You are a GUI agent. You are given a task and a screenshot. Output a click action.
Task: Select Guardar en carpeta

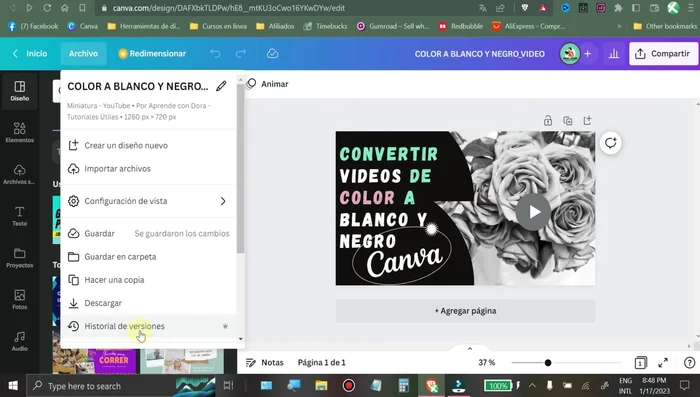[x=148, y=257]
